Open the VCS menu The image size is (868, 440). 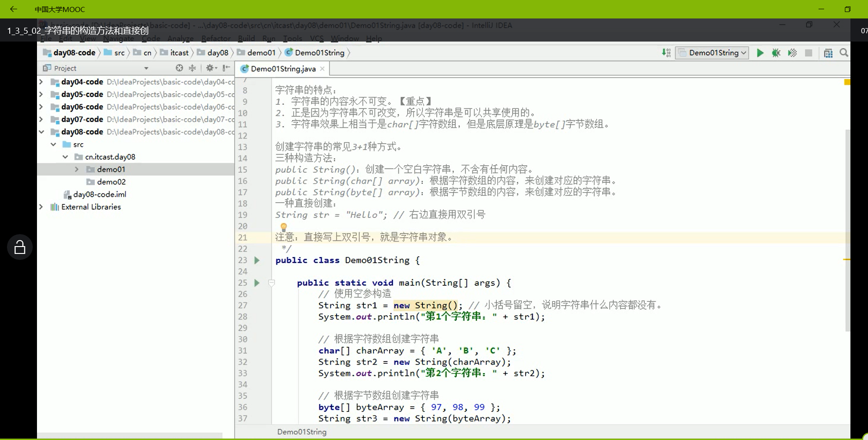pyautogui.click(x=317, y=38)
